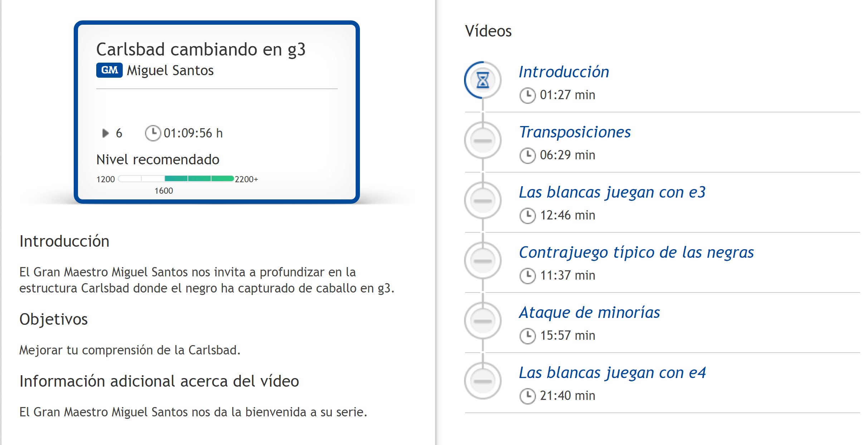868x445 pixels.
Task: Open the Ataque de minorías video
Action: tap(589, 313)
